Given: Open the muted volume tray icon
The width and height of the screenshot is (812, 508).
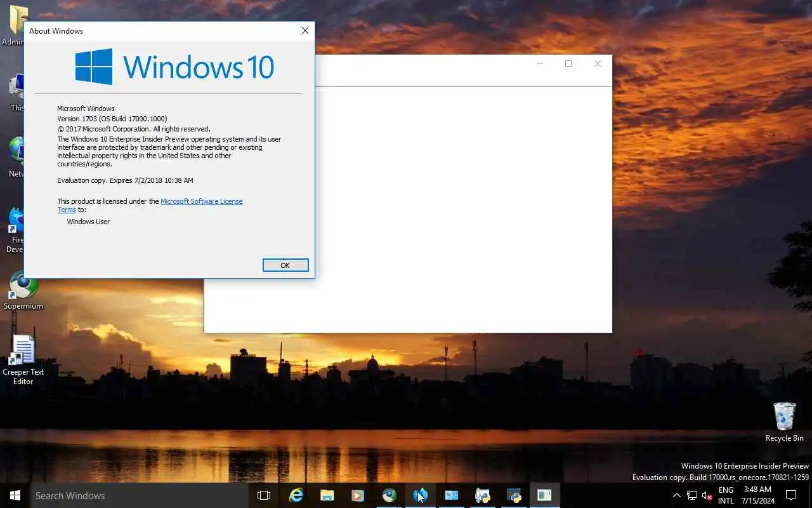Looking at the screenshot, I should tap(707, 495).
